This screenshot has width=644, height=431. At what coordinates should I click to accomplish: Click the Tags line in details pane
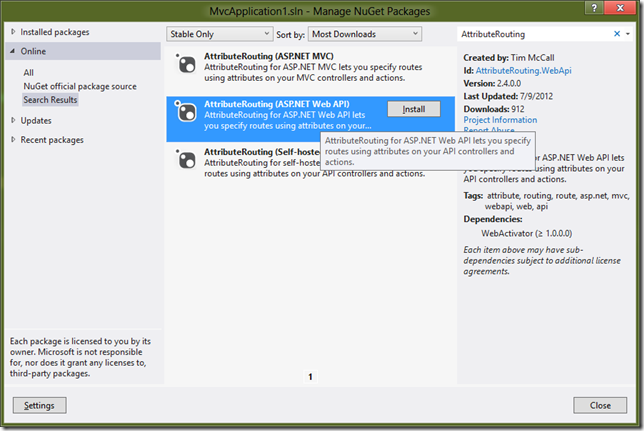pyautogui.click(x=546, y=201)
